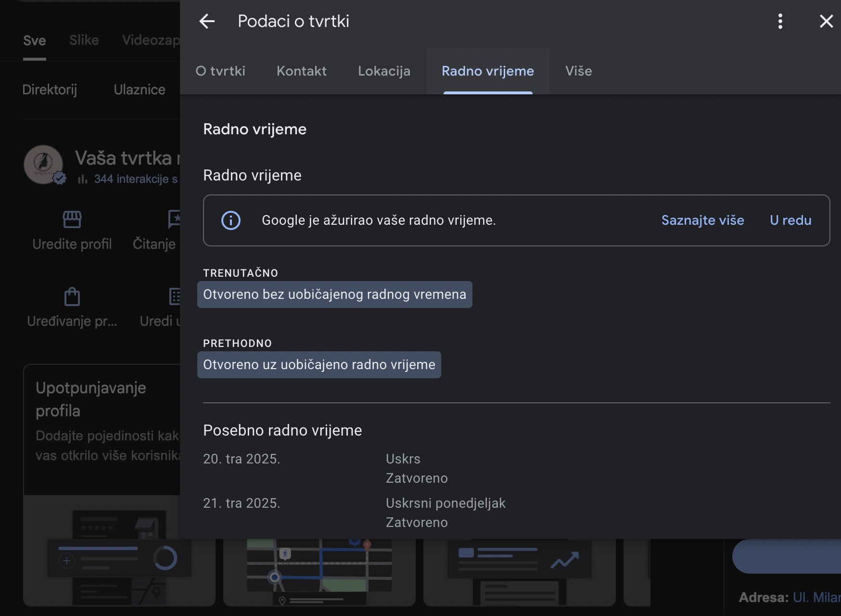Select Otvoreno bez uobičajenog radnog vremena
Viewport: 841px width, 616px height.
(334, 295)
